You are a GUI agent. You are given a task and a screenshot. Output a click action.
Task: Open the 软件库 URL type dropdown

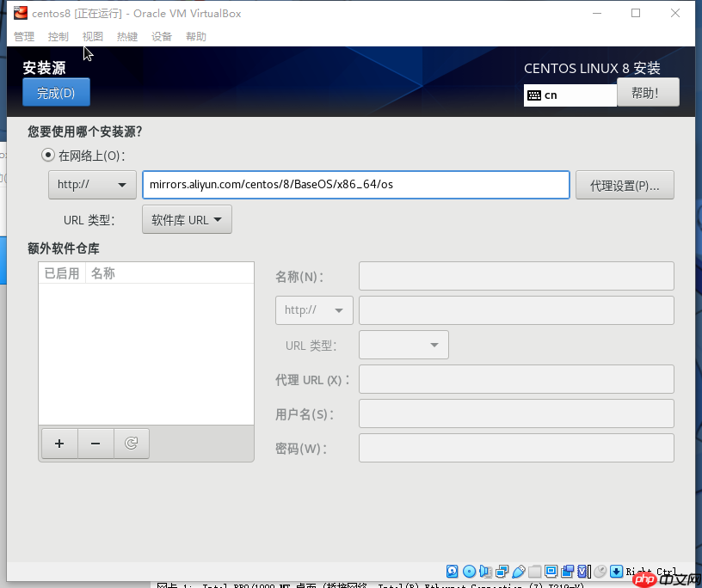(187, 219)
